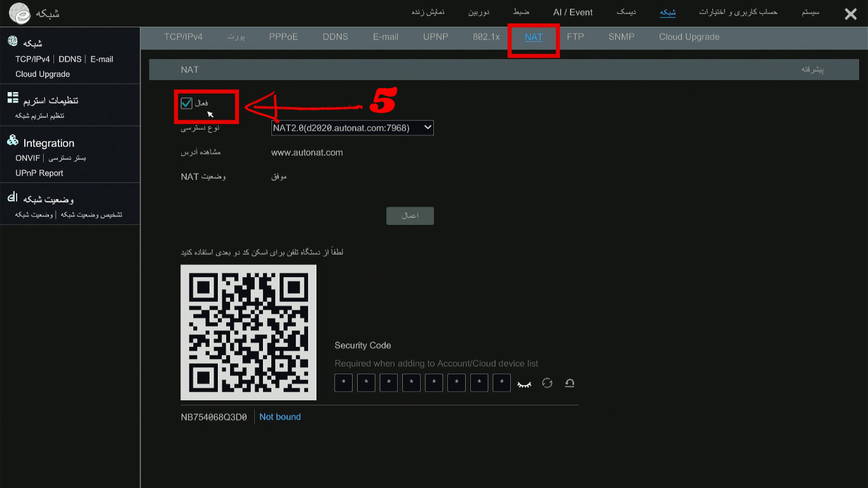
Task: Click the Security Code label
Action: [363, 345]
